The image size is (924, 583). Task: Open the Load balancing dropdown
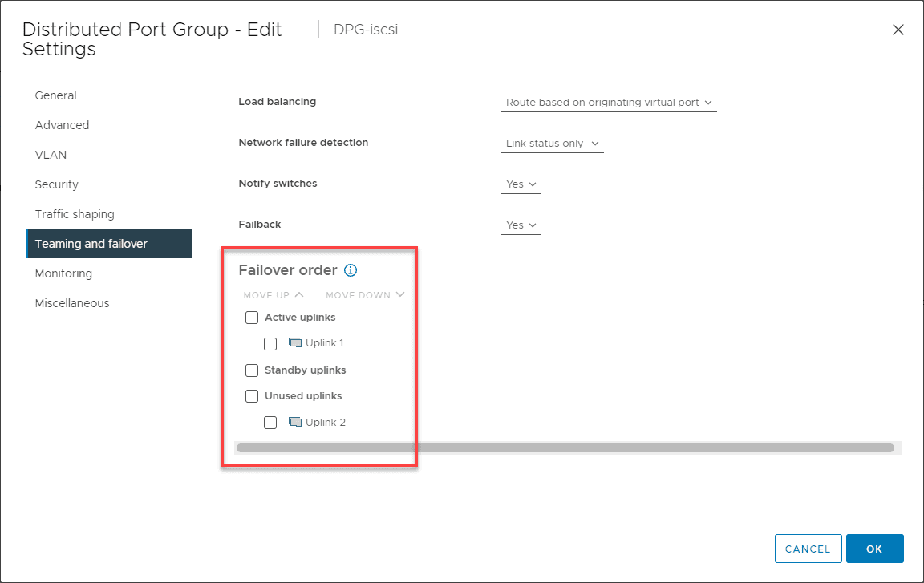pos(609,103)
